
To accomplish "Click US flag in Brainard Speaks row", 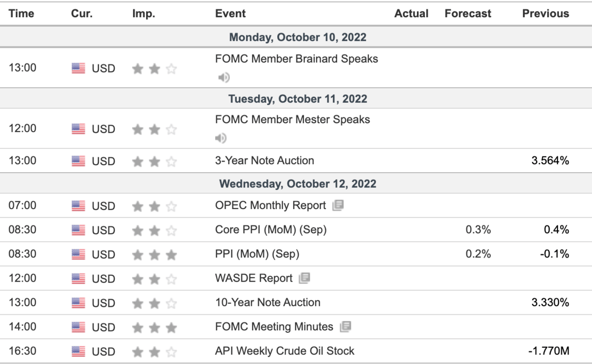I will click(x=78, y=69).
